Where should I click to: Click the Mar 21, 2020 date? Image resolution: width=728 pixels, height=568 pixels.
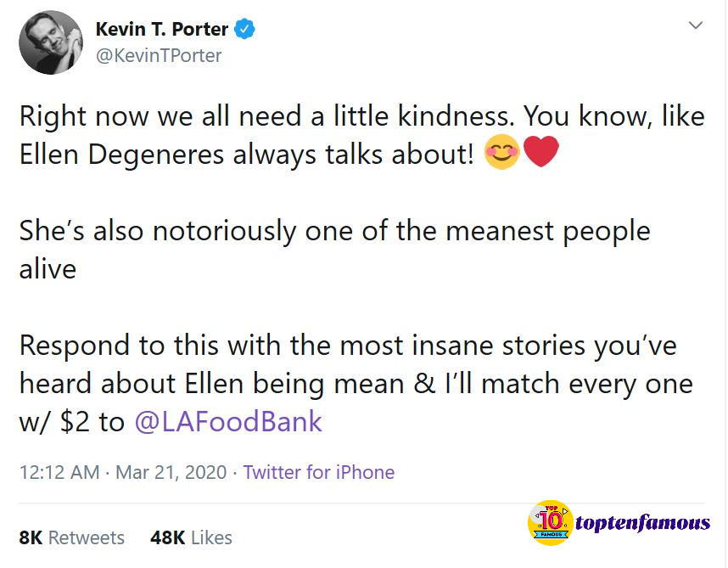tap(171, 472)
